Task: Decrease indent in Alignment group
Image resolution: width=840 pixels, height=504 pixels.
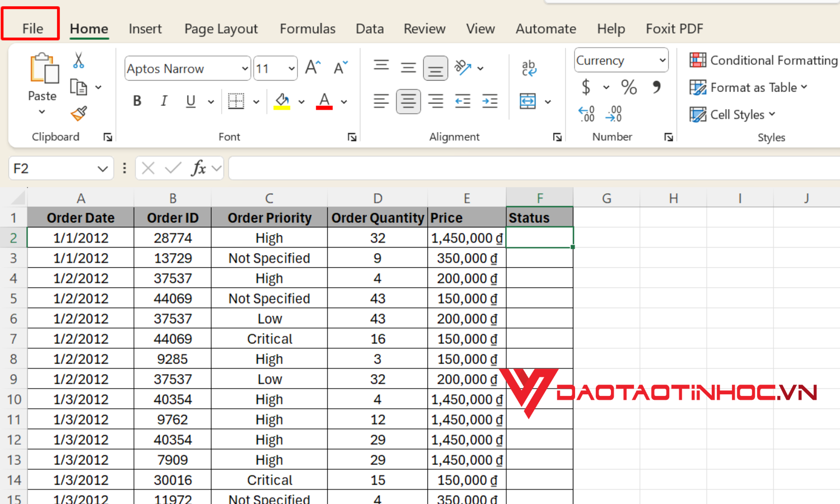Action: click(463, 101)
